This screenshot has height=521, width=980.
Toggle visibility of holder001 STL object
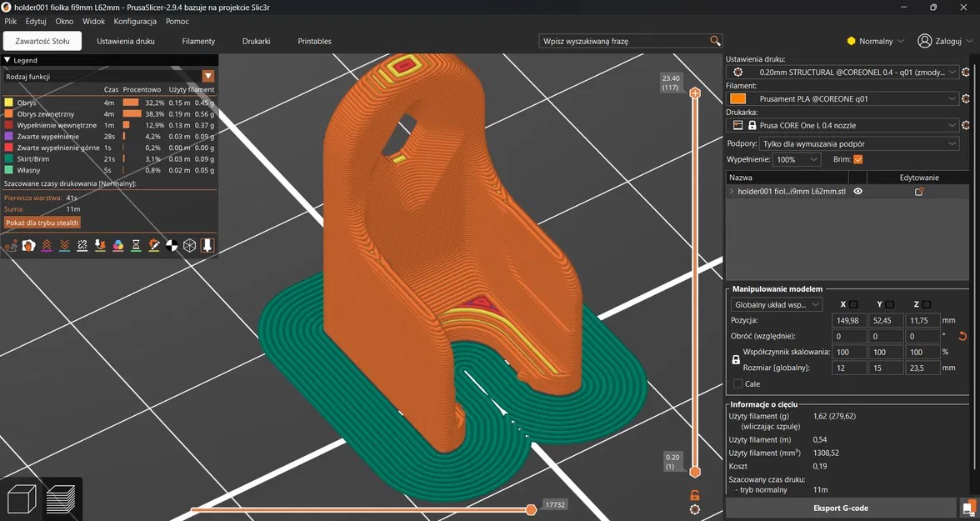(x=857, y=192)
